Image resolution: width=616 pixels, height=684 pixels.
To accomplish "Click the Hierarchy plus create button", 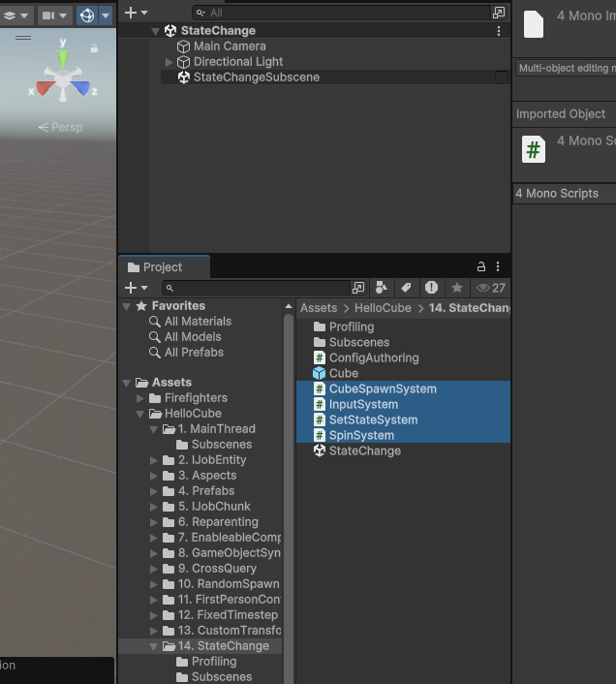I will [131, 13].
